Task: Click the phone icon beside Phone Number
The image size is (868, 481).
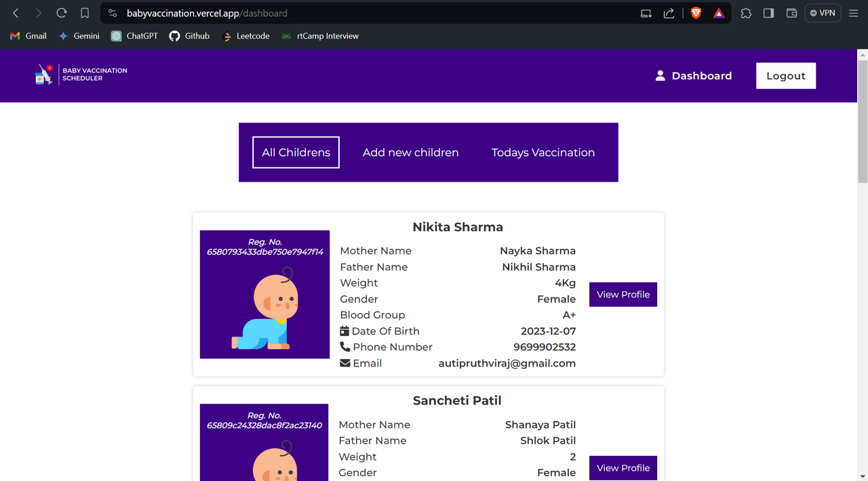Action: point(345,347)
